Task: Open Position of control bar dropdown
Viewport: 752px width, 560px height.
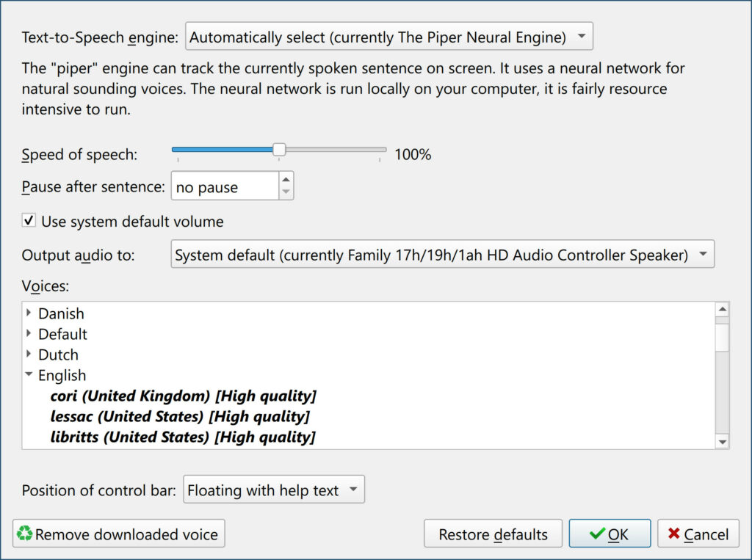Action: 273,490
